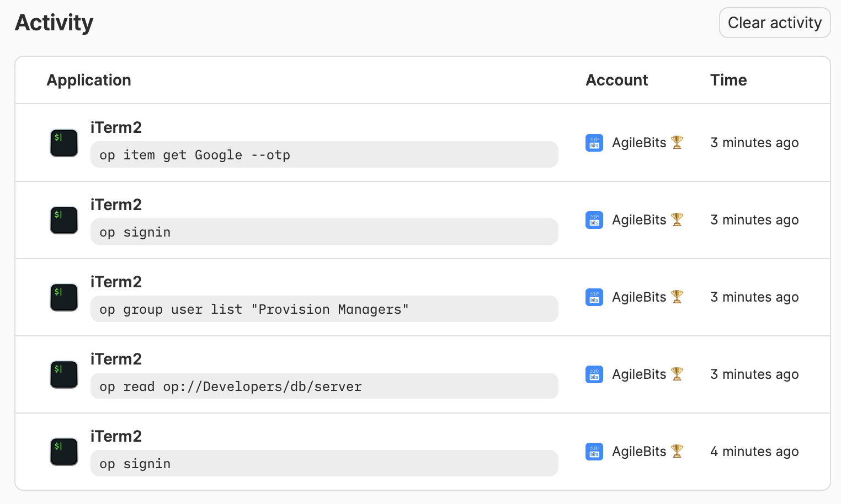Click the iTerm2 icon on the 'op read' row
Screen dimensions: 841x504
pos(63,374)
